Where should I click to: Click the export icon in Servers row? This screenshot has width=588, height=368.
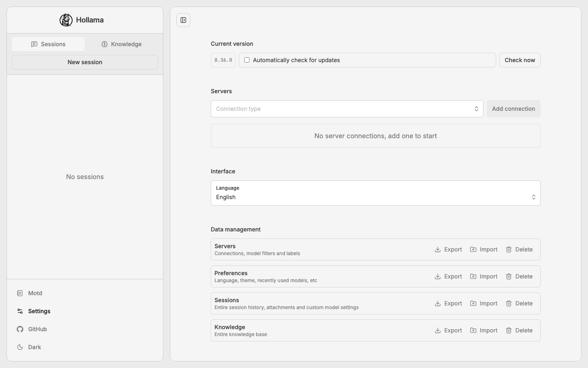438,249
